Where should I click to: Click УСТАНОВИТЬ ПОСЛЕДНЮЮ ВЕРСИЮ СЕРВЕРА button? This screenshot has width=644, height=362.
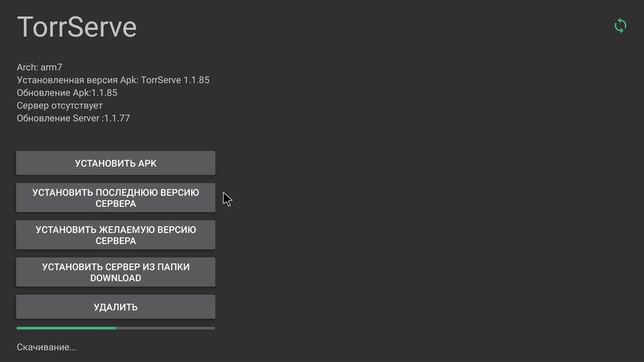pyautogui.click(x=115, y=198)
